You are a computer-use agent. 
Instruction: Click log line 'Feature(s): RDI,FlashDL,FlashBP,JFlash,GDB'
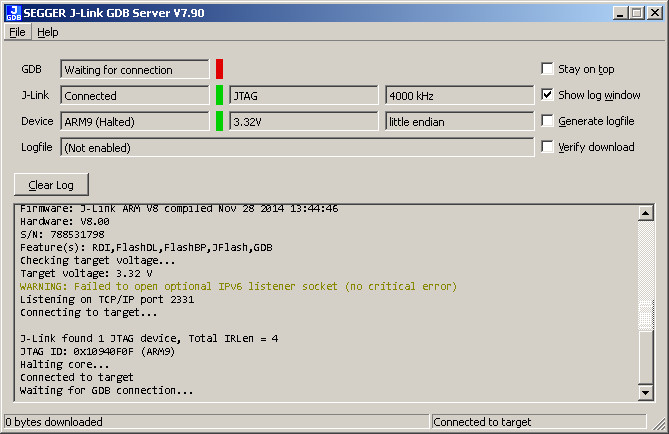coord(146,248)
